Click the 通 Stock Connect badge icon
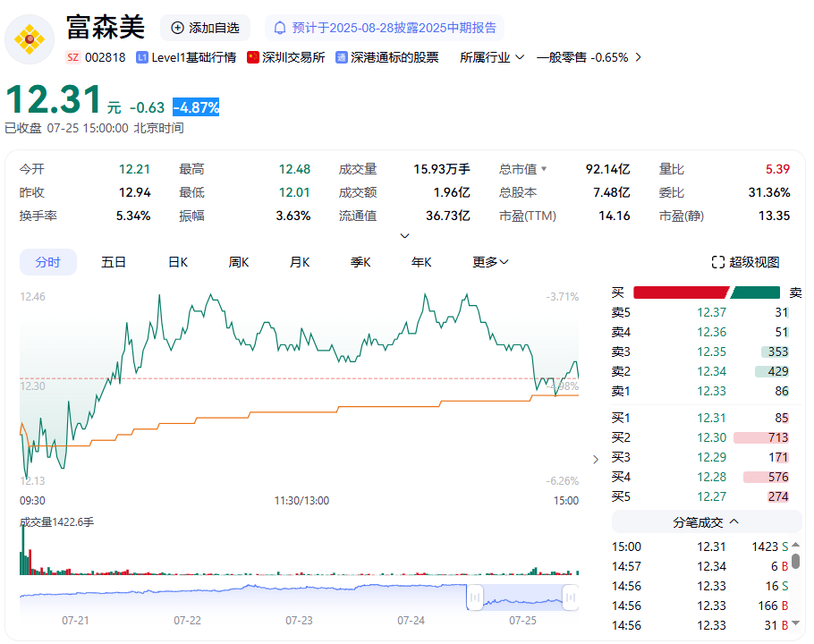814x644 pixels. (x=341, y=57)
